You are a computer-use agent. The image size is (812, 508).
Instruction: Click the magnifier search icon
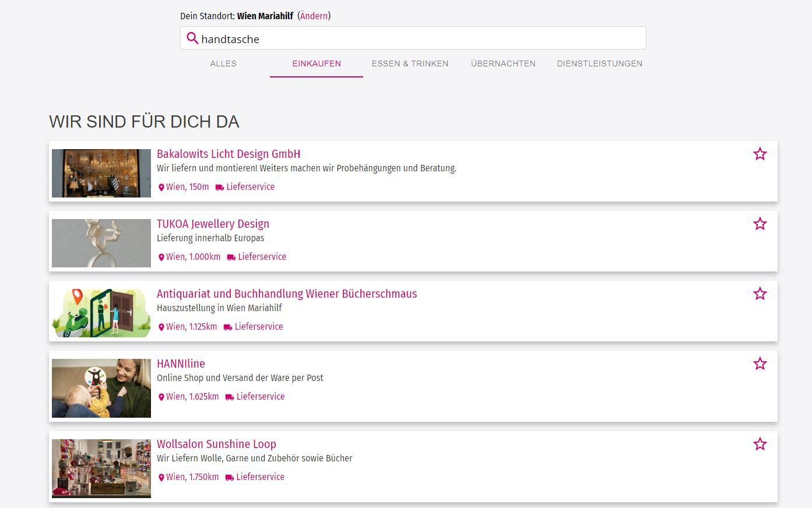click(x=192, y=38)
